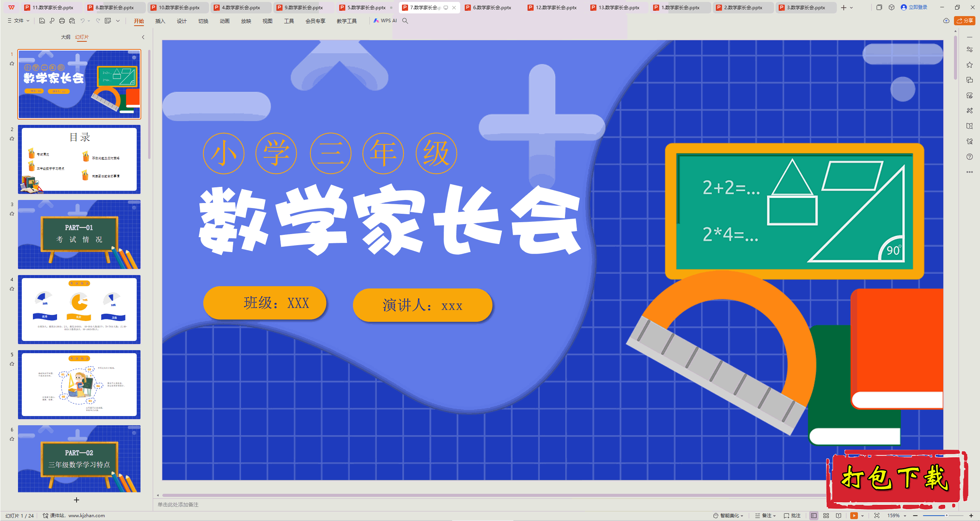This screenshot has width=980, height=521.
Task: Switch to slide sorter grid view
Action: (x=826, y=516)
